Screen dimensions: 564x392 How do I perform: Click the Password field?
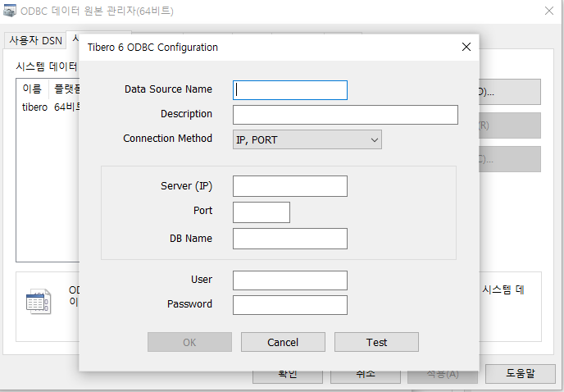[290, 305]
